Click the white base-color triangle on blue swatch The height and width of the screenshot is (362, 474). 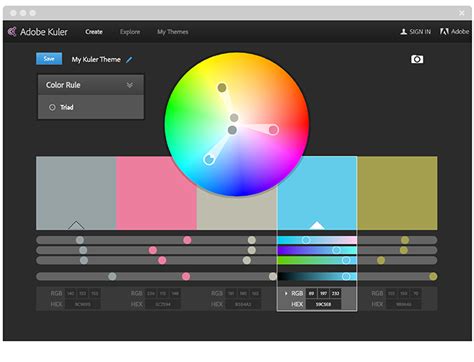[317, 225]
